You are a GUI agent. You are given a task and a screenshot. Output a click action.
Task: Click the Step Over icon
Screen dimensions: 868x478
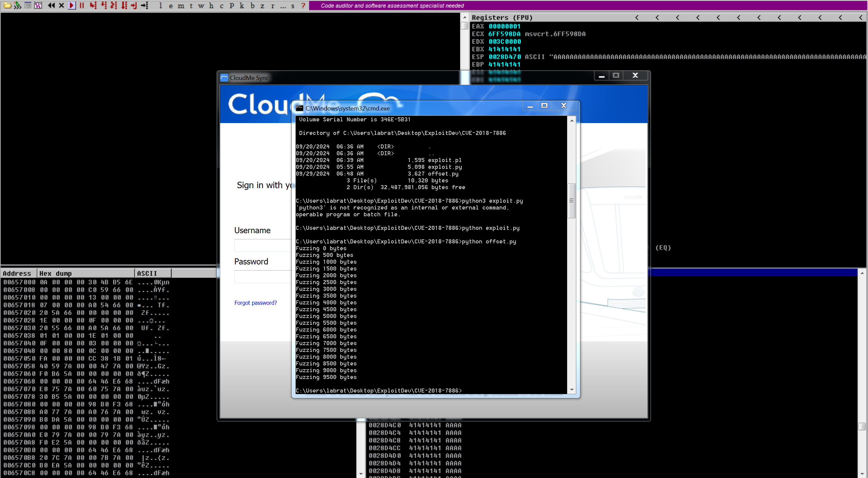coord(103,5)
